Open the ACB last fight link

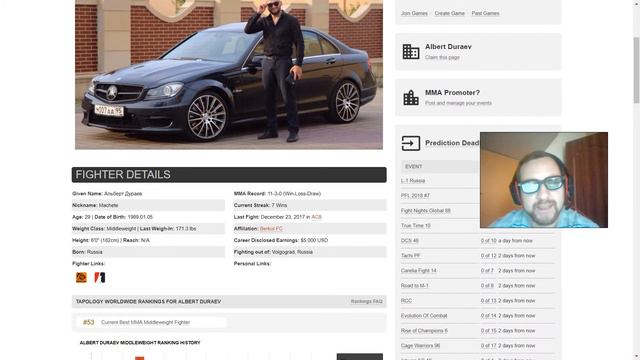pos(316,217)
